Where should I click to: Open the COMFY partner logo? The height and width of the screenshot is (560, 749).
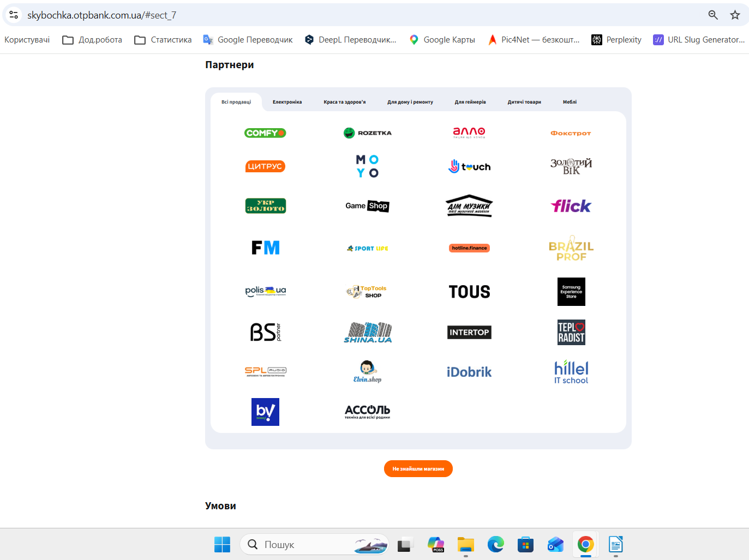tap(265, 133)
